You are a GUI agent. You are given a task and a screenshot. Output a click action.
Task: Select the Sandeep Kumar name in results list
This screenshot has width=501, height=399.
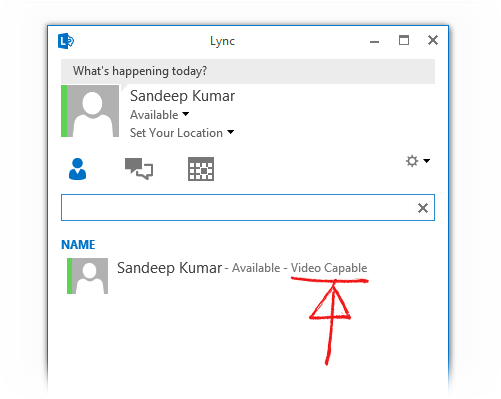coord(169,268)
